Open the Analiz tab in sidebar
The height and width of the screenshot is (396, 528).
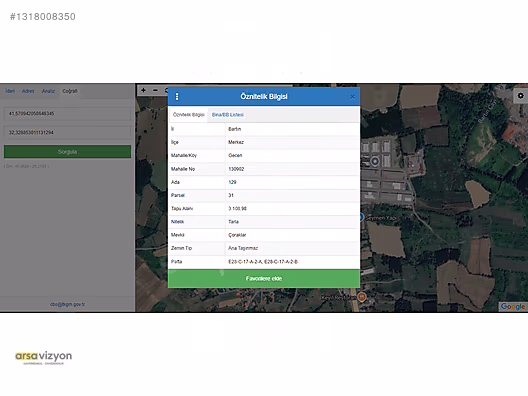[48, 91]
